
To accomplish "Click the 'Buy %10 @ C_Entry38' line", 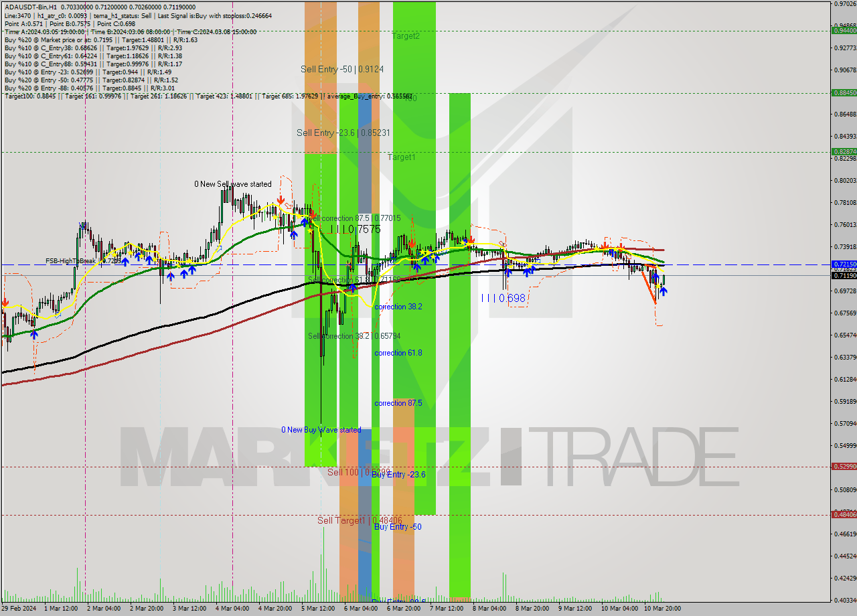I will (x=93, y=48).
